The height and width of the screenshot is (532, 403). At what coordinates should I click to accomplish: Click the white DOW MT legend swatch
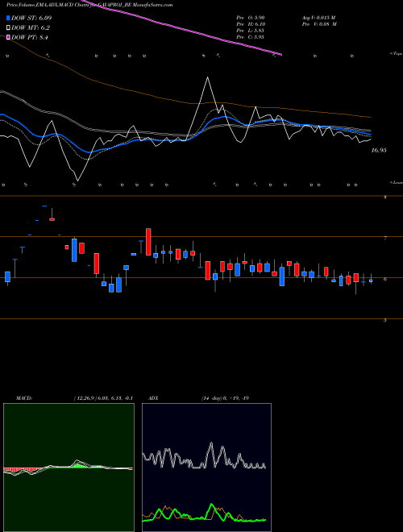8,28
